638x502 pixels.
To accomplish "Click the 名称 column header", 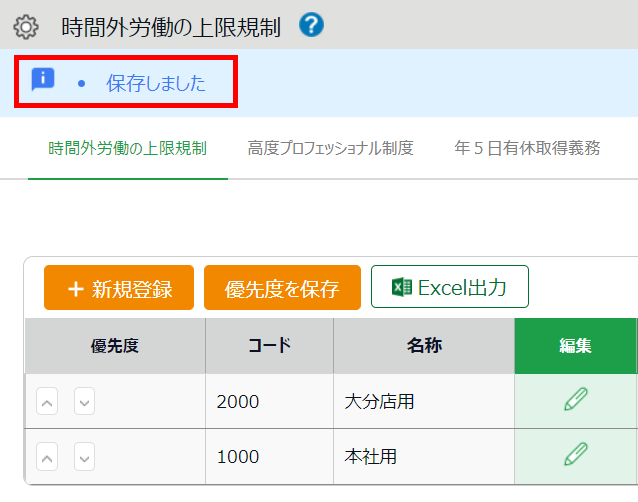I will pyautogui.click(x=424, y=346).
